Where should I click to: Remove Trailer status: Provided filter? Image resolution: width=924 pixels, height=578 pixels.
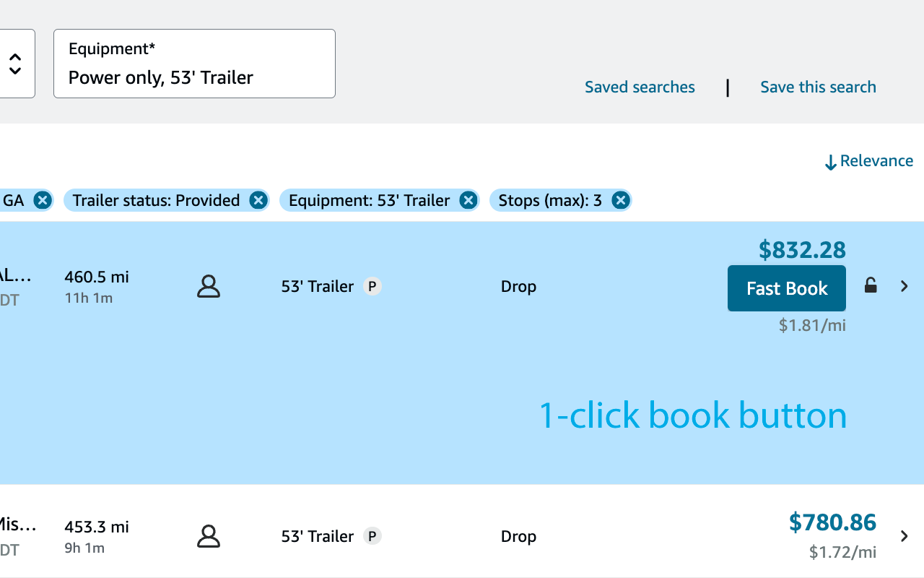(258, 200)
